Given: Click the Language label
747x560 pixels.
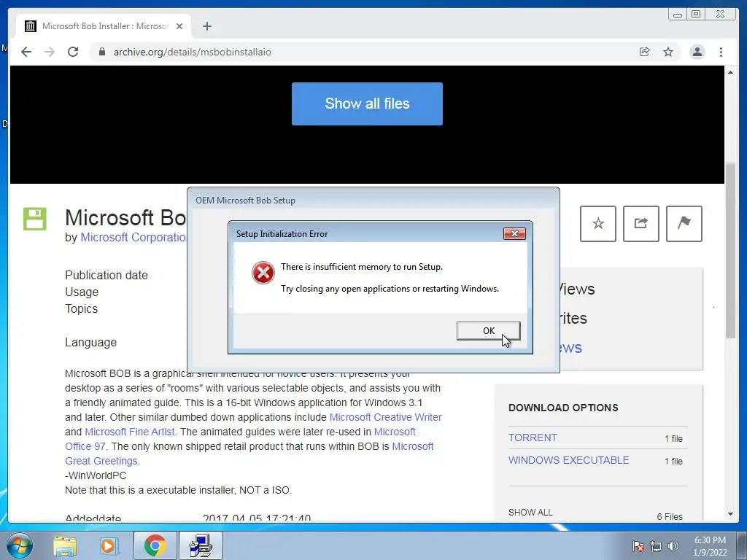Looking at the screenshot, I should (x=90, y=343).
